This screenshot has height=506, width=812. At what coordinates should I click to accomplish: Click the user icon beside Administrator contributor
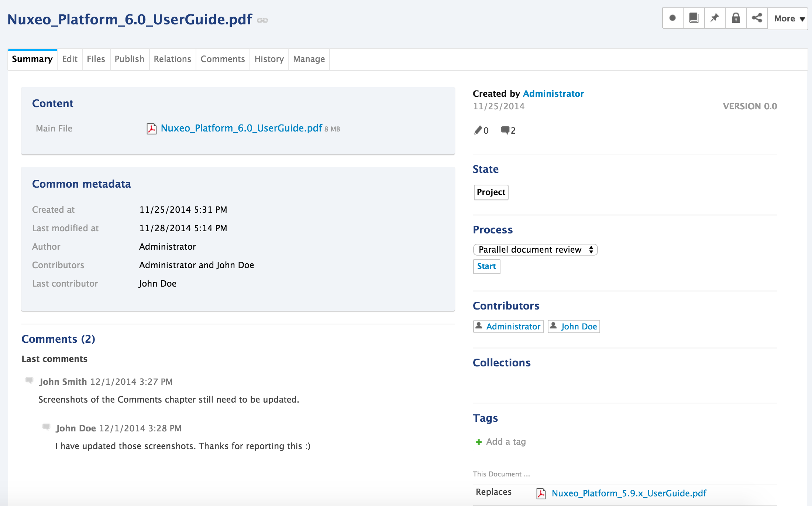tap(479, 326)
